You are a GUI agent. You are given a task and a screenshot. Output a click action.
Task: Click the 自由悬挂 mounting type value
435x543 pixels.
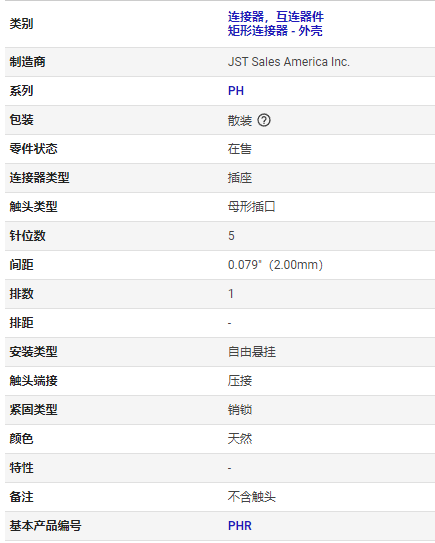click(x=251, y=352)
